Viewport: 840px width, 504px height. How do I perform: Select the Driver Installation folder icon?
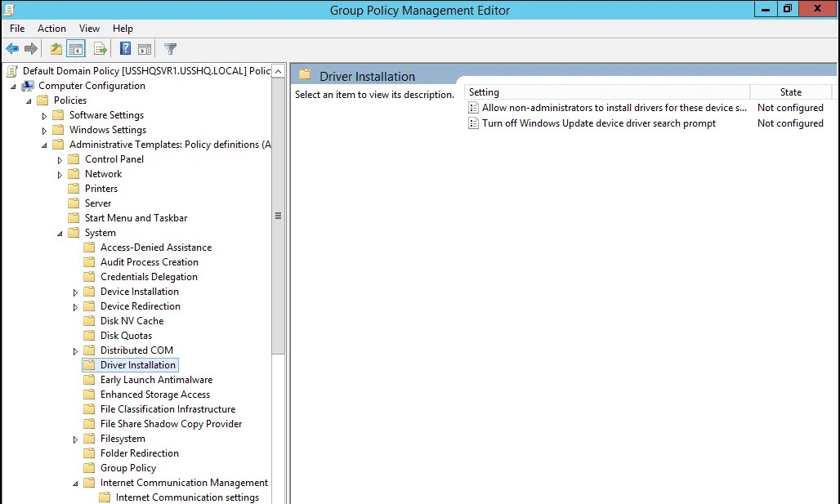pos(88,364)
